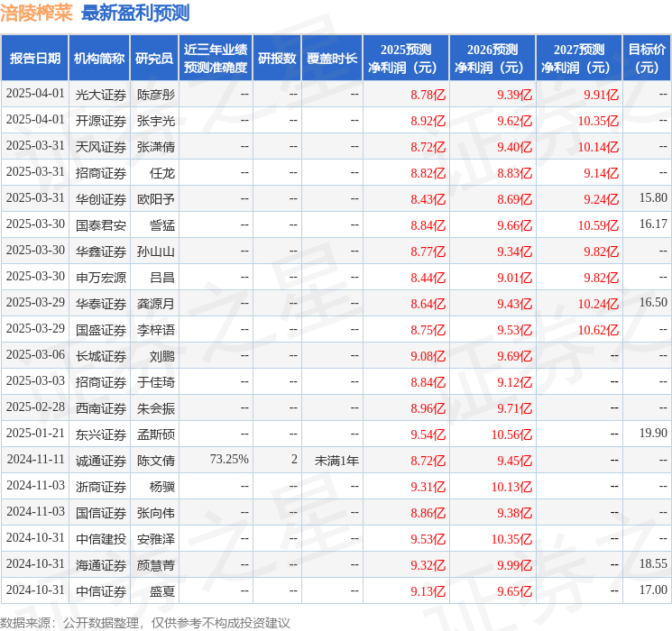Image resolution: width=672 pixels, height=631 pixels.
Task: Click analyst name 张宇光
Action: 155,121
